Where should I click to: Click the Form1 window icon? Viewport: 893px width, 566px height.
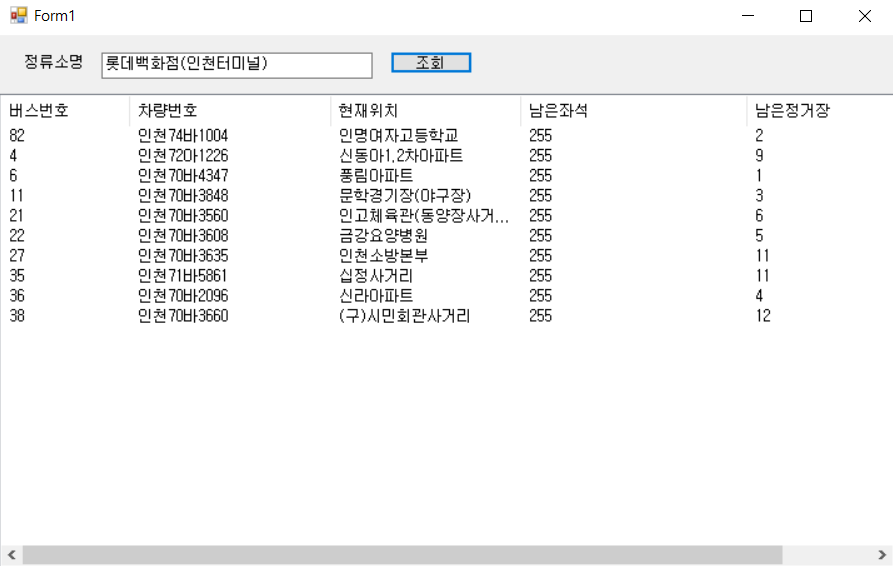tap(19, 15)
